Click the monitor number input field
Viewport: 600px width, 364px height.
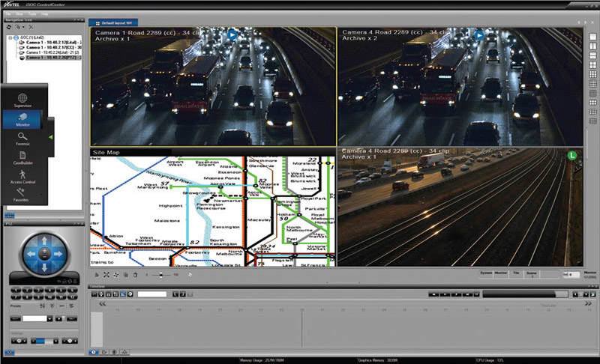571,274
